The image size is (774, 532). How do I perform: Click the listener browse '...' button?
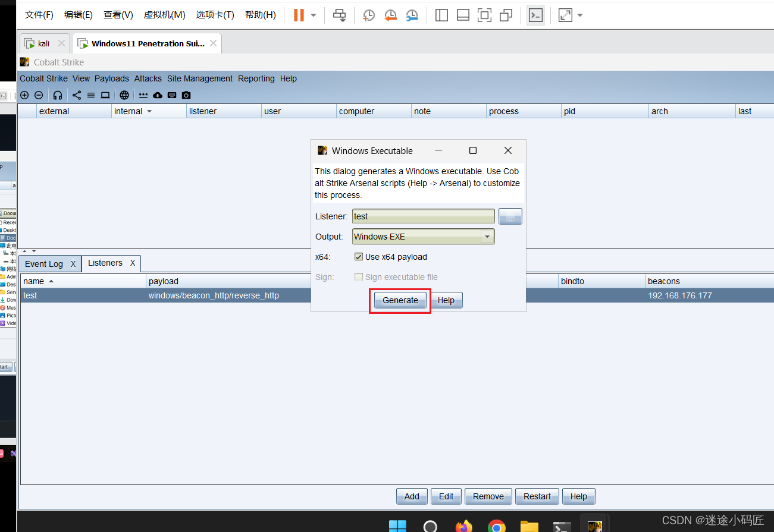[x=510, y=216]
